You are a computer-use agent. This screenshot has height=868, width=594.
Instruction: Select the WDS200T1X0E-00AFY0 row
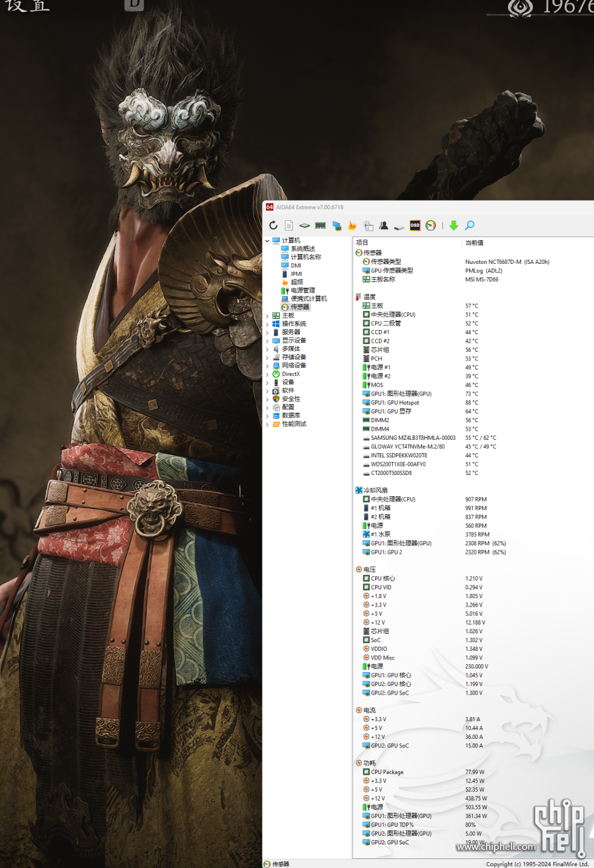pyautogui.click(x=398, y=465)
